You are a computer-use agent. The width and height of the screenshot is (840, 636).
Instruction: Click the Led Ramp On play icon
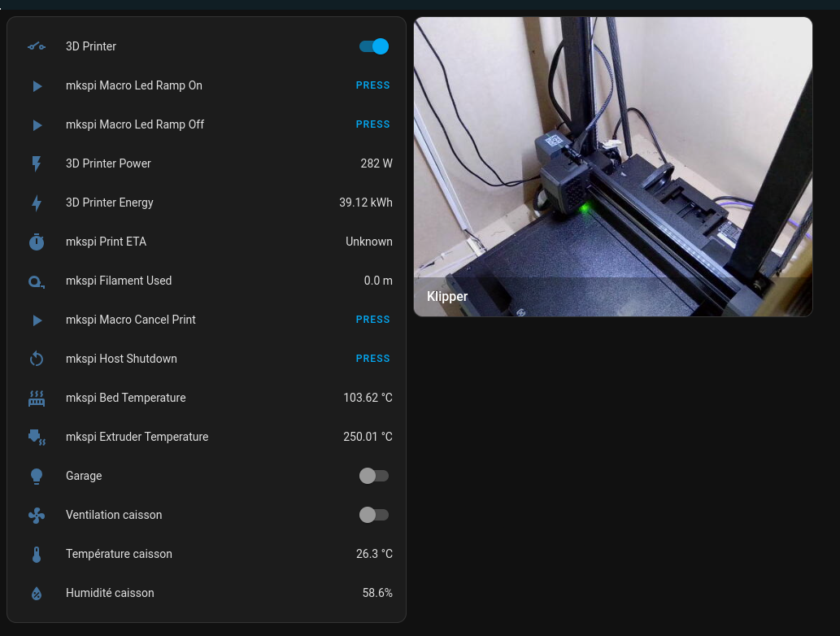[x=37, y=85]
